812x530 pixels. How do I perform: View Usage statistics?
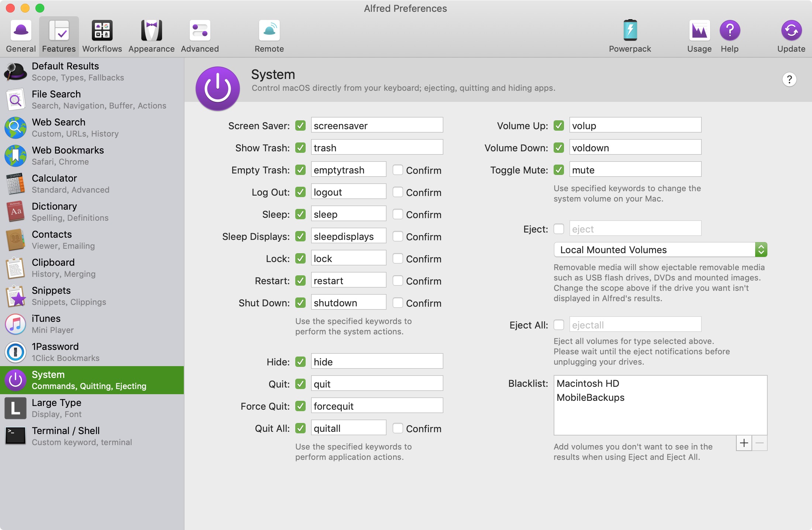pyautogui.click(x=699, y=36)
